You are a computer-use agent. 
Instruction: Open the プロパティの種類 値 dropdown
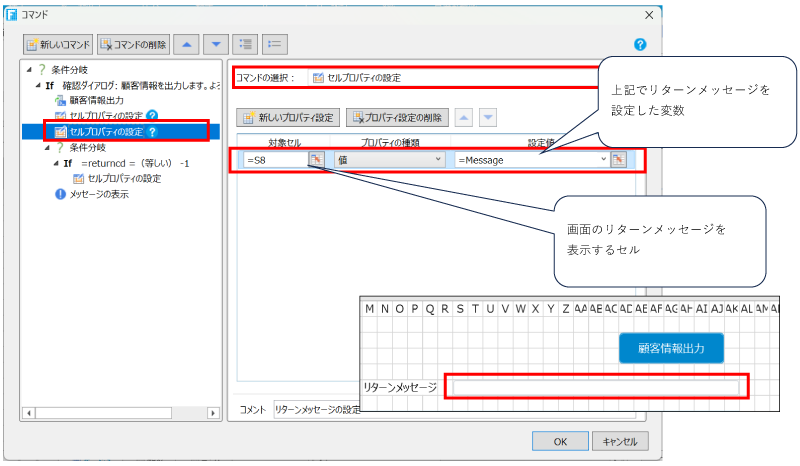pyautogui.click(x=389, y=160)
